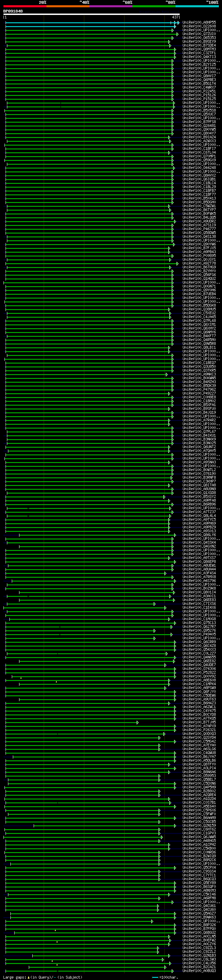Viewport: 222px width, 980px height.
Task: Open hit UniRef100_C1E4X6
Action: pyautogui.click(x=199, y=608)
